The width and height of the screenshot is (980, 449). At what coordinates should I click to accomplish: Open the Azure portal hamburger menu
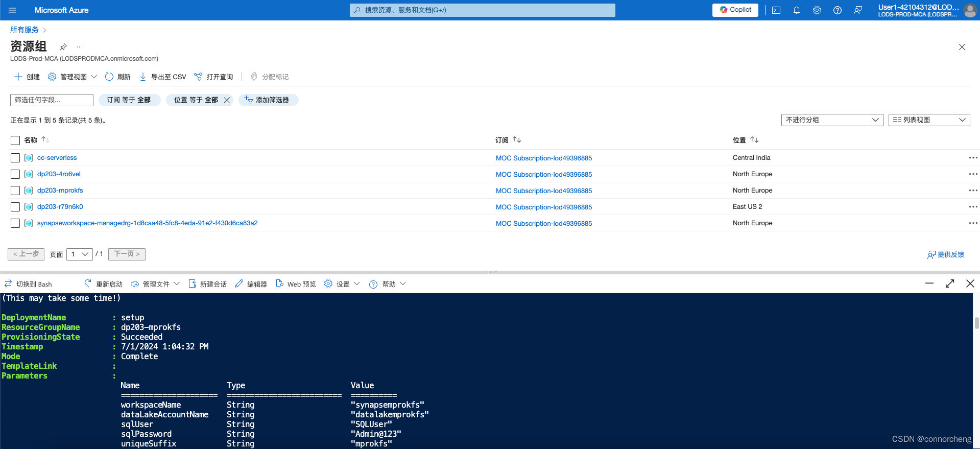coord(13,10)
